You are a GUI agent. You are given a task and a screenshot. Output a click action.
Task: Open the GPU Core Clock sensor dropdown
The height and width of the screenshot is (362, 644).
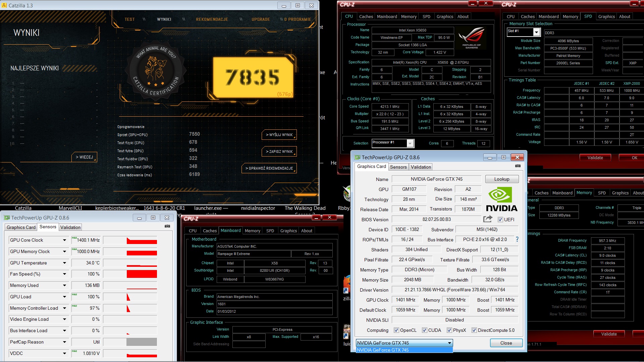[64, 240]
